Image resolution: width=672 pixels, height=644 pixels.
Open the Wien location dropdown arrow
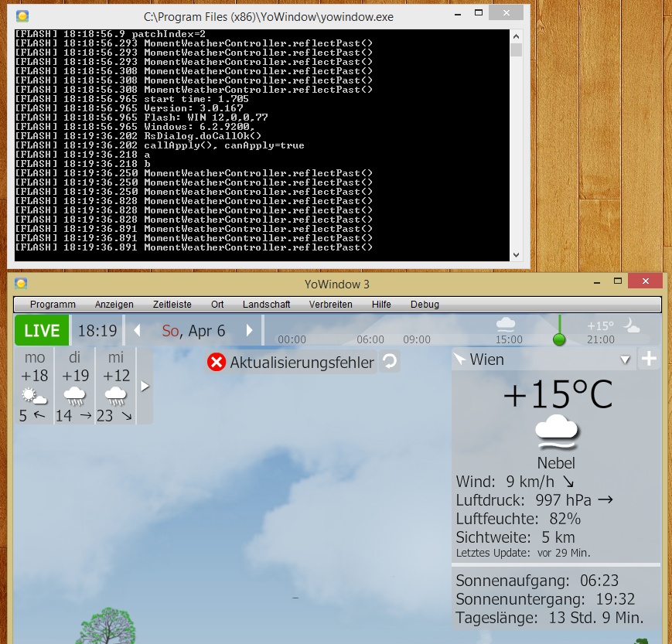(626, 360)
